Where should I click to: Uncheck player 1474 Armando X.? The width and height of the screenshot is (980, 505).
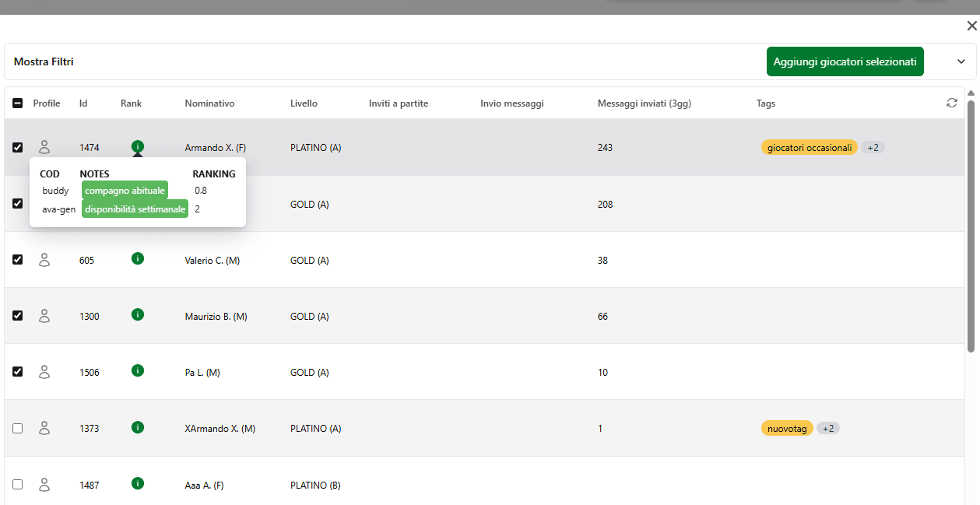pos(18,147)
